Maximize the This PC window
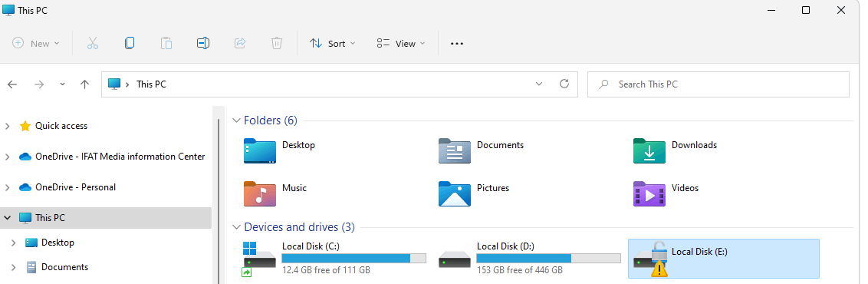 coord(806,10)
